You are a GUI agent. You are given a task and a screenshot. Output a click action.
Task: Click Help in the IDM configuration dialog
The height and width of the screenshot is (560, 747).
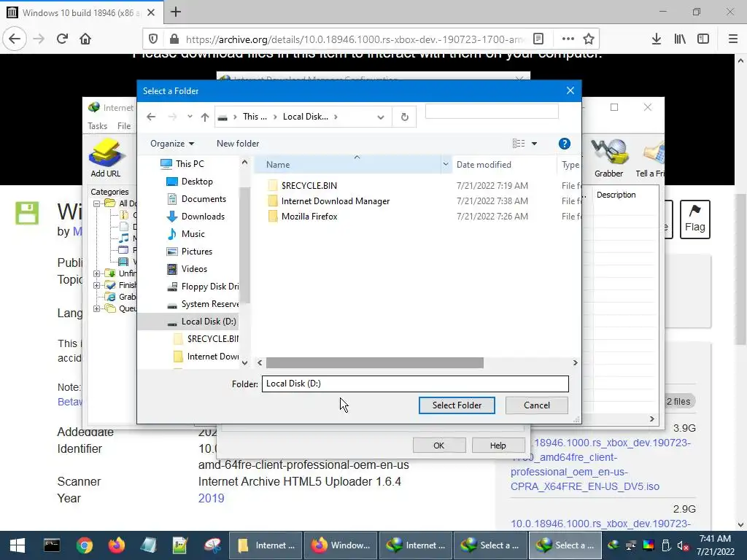[x=498, y=446]
